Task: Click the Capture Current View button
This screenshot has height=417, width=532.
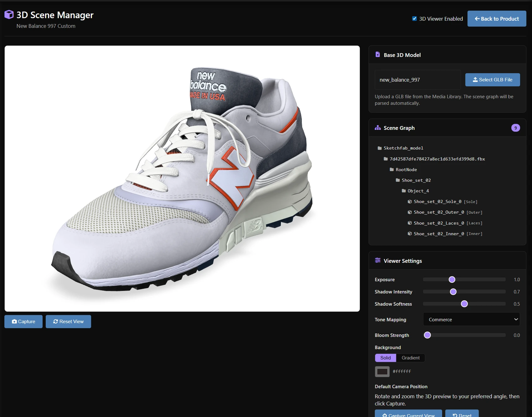Action: click(408, 414)
